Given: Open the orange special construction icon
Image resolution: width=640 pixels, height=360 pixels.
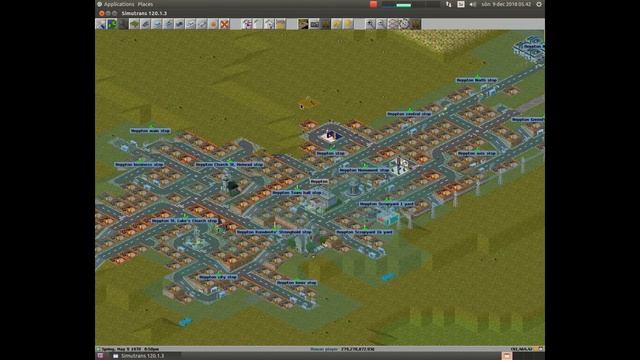Looking at the screenshot, I should (213, 24).
